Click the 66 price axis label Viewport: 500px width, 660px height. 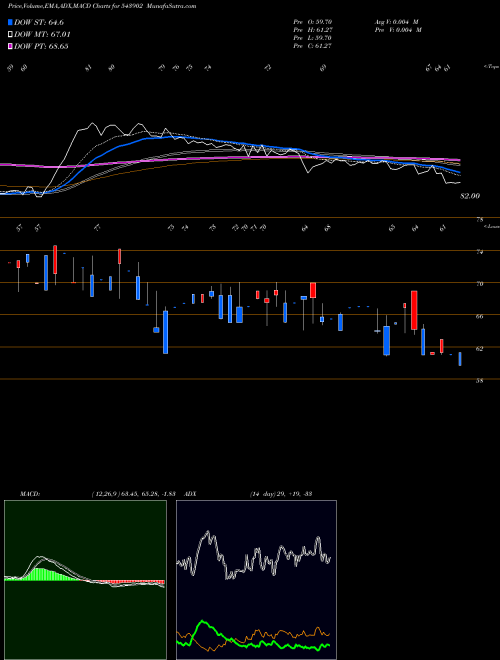click(479, 316)
